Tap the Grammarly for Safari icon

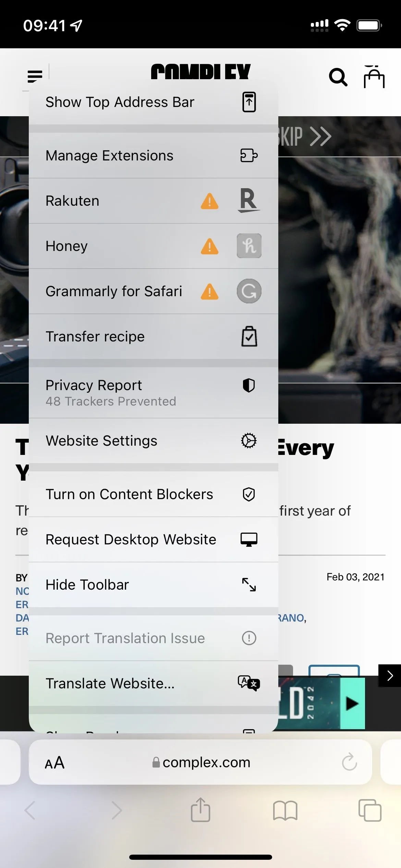coord(249,291)
